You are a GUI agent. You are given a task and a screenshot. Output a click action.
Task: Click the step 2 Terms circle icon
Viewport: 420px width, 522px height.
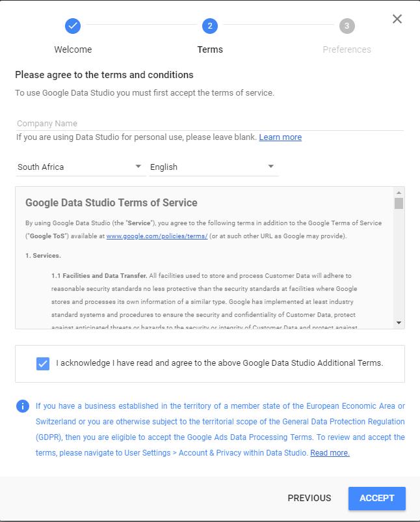pyautogui.click(x=209, y=26)
